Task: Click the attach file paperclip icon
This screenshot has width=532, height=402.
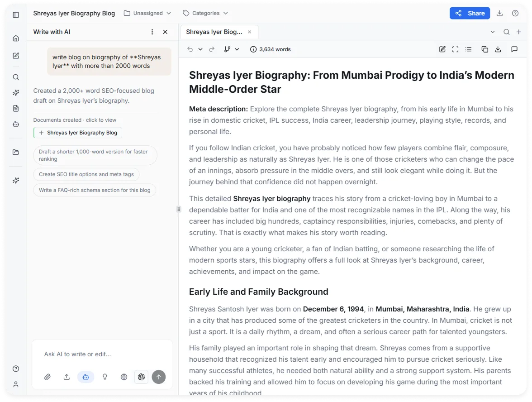Action: pos(47,377)
